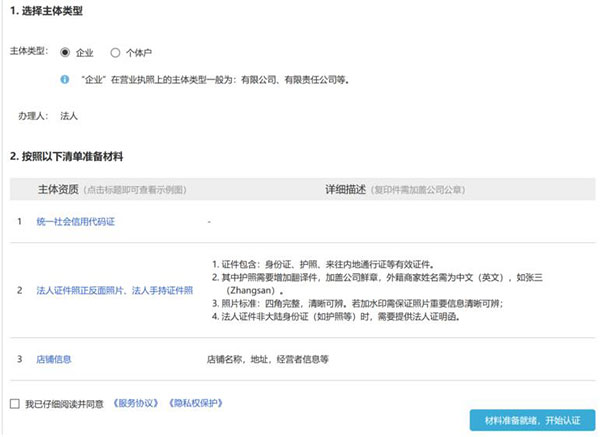Viewport: 600px width, 437px height.
Task: Open the 《隐私权保护》 link
Action: pos(196,403)
